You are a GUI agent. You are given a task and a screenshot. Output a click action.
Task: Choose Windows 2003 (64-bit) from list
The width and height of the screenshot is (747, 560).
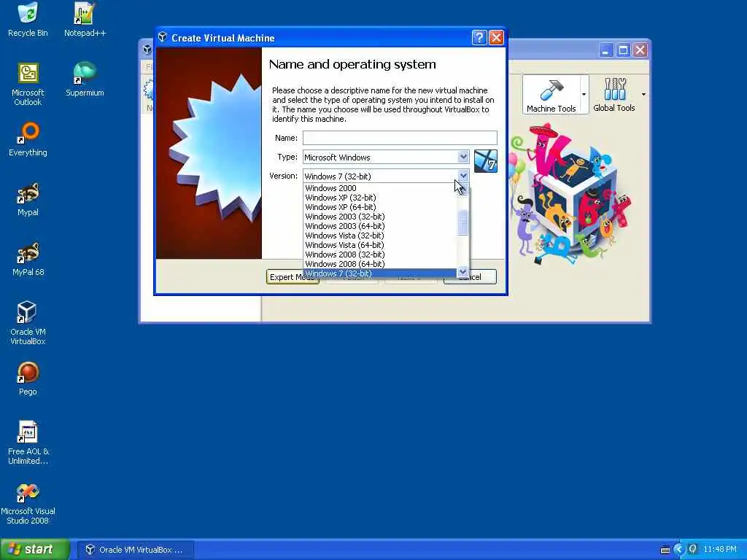point(379,226)
